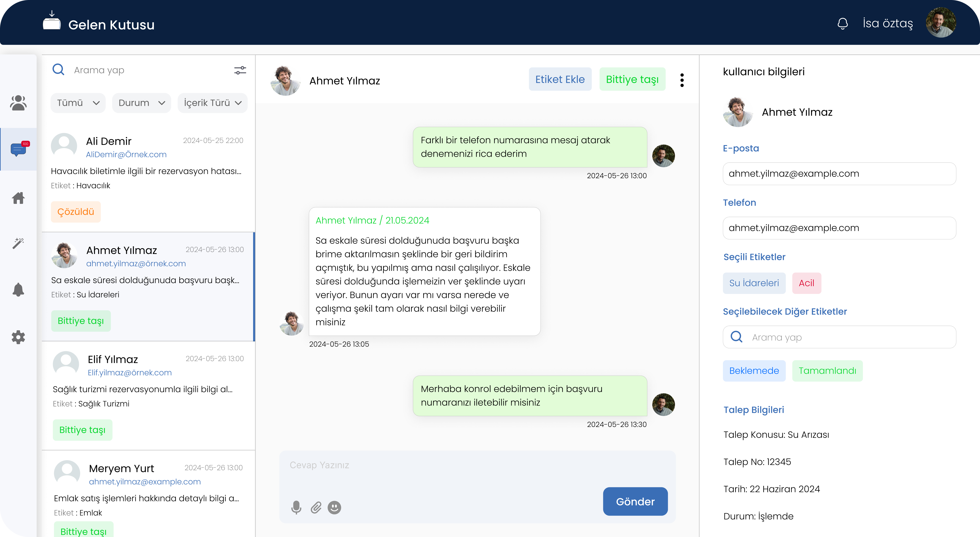This screenshot has width=980, height=537.
Task: Click the Elif.yilmaz@örnek.com email link
Action: click(130, 372)
